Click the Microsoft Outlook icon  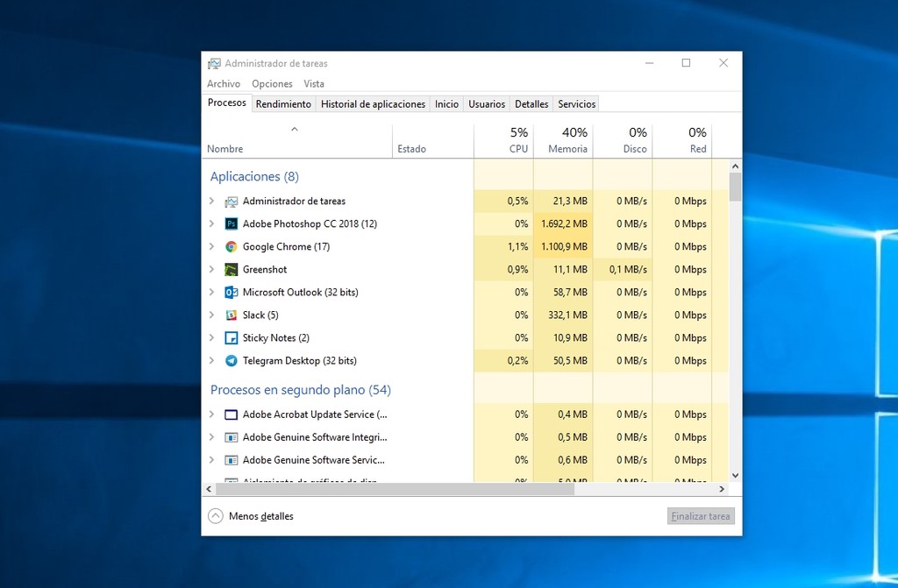click(231, 292)
